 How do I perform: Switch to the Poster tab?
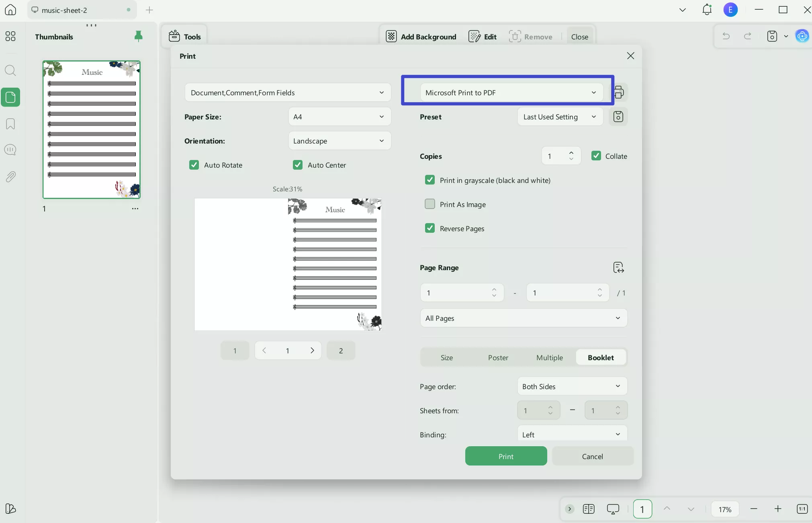[498, 357]
